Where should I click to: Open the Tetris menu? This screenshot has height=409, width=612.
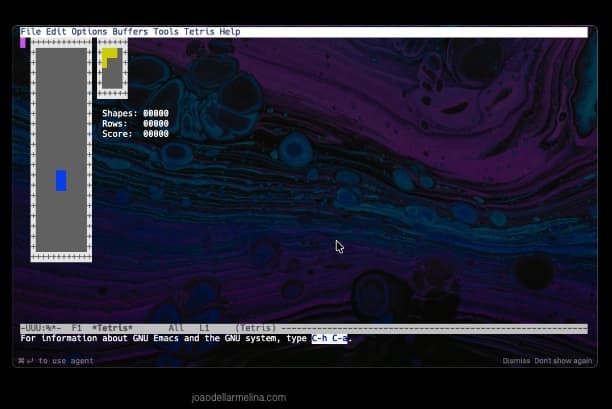pos(199,32)
